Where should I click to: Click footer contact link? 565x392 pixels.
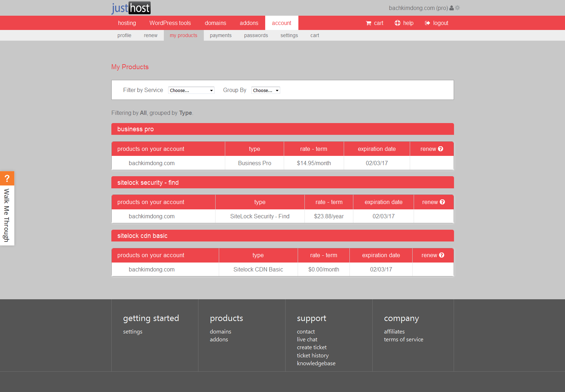click(x=306, y=331)
